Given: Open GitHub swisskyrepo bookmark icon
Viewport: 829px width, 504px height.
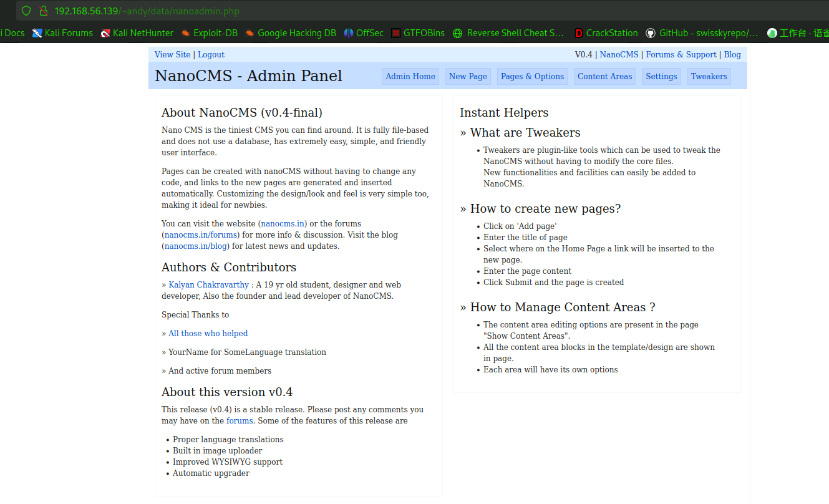Looking at the screenshot, I should click(x=651, y=33).
